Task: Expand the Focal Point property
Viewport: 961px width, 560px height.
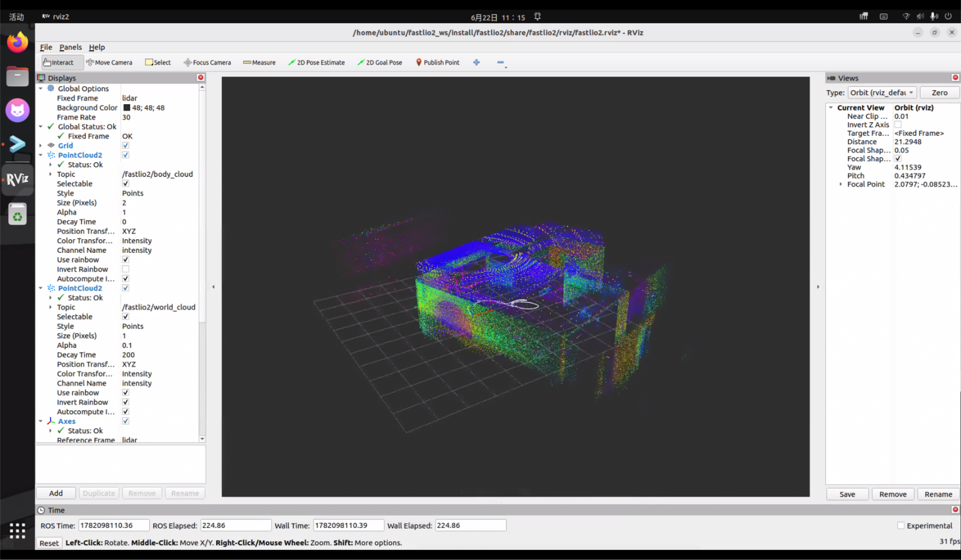Action: pos(841,184)
